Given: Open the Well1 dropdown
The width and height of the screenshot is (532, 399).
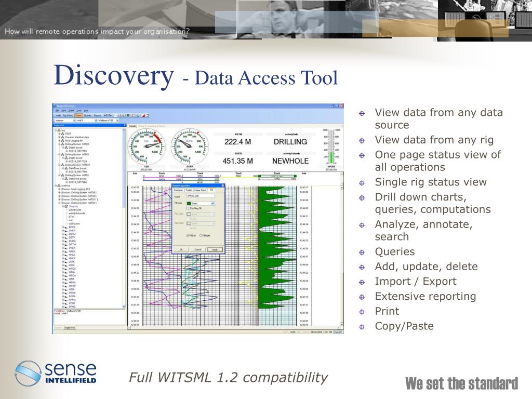Looking at the screenshot, I should coord(87,121).
